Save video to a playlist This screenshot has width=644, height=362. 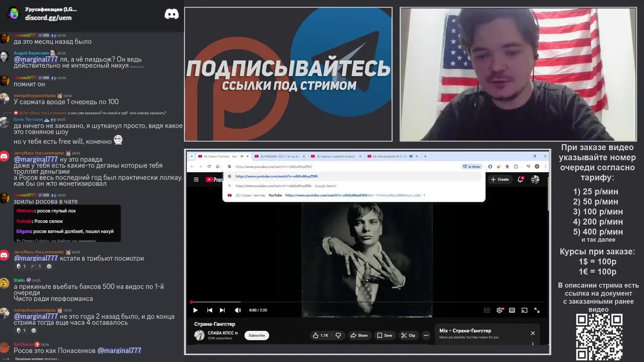pos(385,335)
